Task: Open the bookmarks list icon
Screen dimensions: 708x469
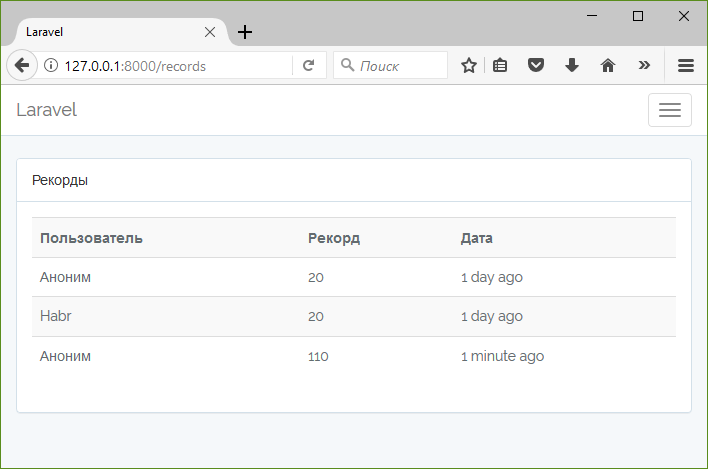Action: 500,66
